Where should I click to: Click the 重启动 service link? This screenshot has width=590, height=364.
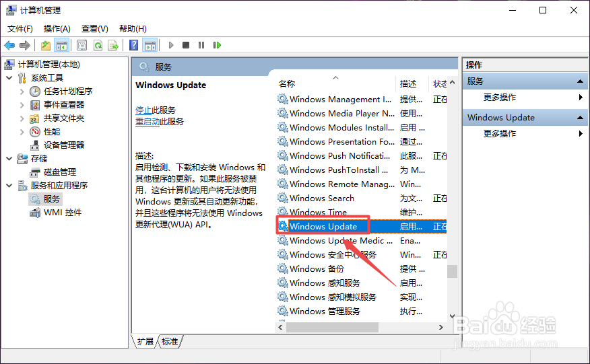coord(147,122)
